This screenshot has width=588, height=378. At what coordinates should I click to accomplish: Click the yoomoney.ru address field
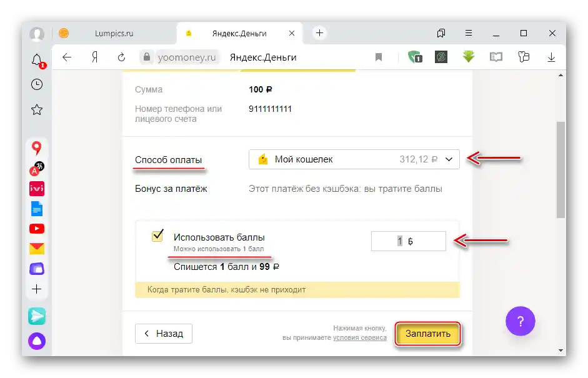187,57
